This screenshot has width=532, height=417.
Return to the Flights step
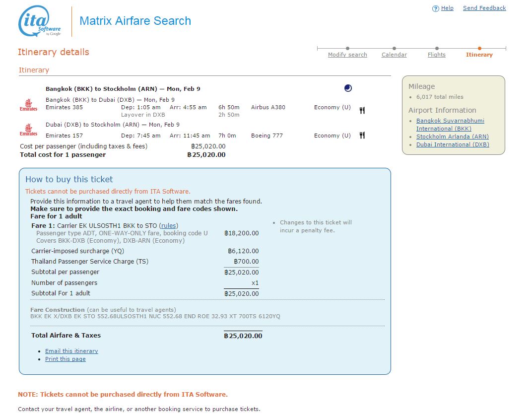[x=436, y=55]
